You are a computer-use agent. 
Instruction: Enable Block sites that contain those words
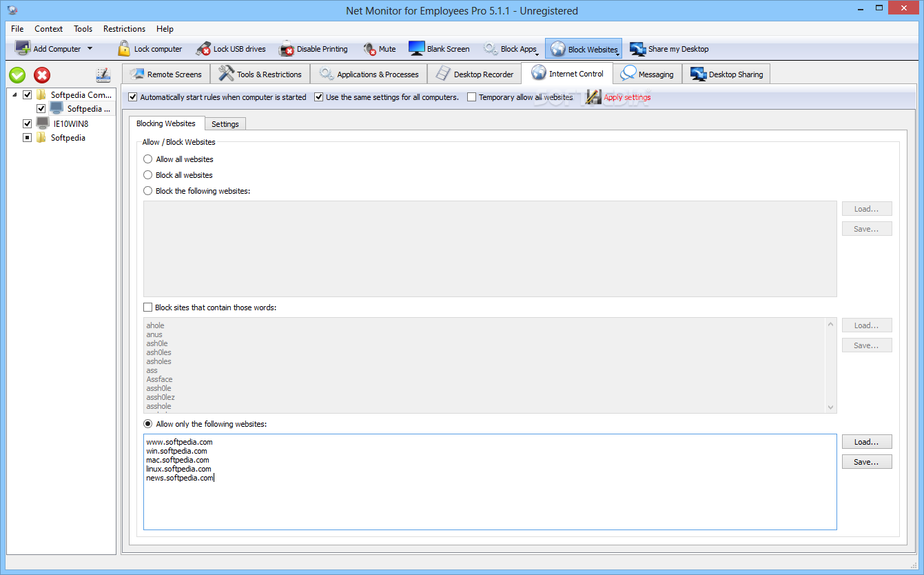point(147,307)
